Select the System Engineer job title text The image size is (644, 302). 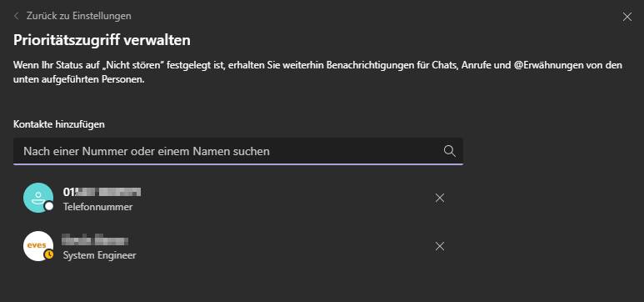click(x=99, y=255)
